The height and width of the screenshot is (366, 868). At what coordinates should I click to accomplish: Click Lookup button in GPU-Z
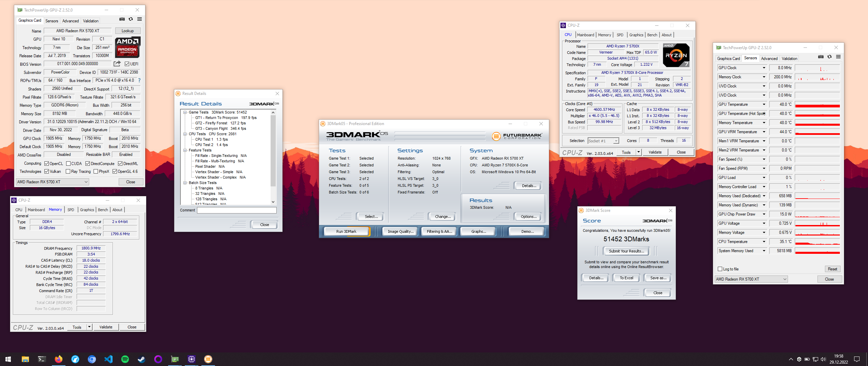tap(127, 31)
